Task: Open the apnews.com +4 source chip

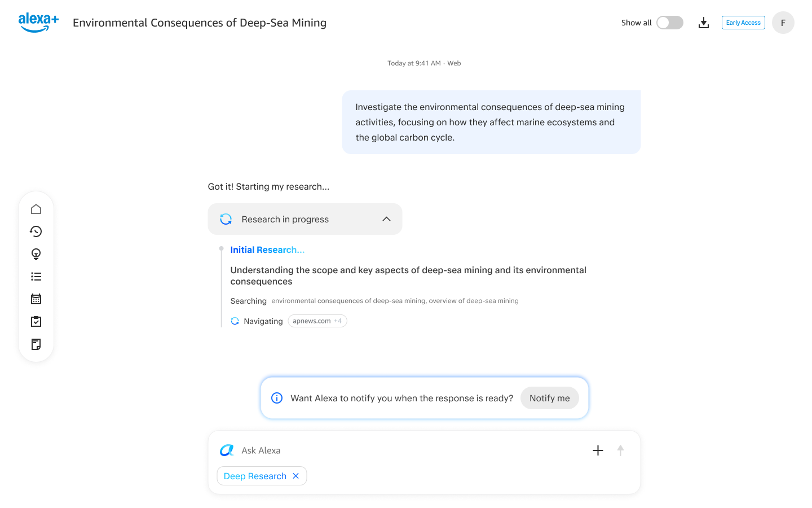Action: pos(317,321)
